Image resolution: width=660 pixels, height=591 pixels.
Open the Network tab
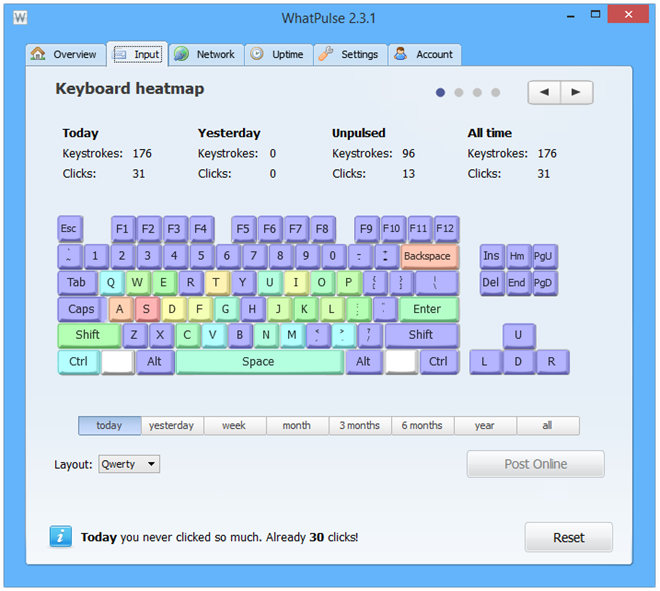click(x=206, y=54)
